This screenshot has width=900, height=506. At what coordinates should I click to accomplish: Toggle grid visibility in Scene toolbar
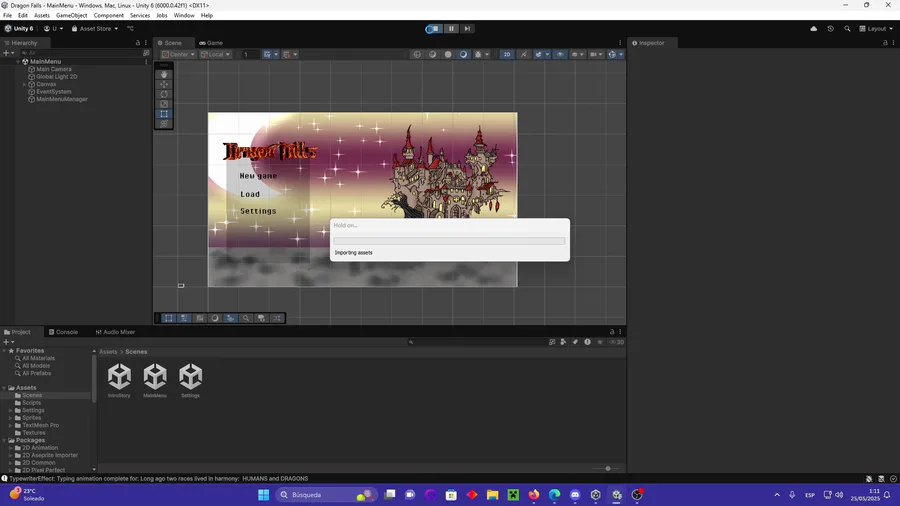pos(267,55)
